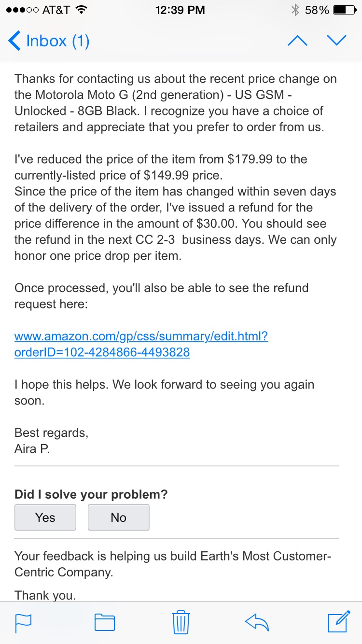
Task: Go to next message with down arrow
Action: pyautogui.click(x=336, y=41)
